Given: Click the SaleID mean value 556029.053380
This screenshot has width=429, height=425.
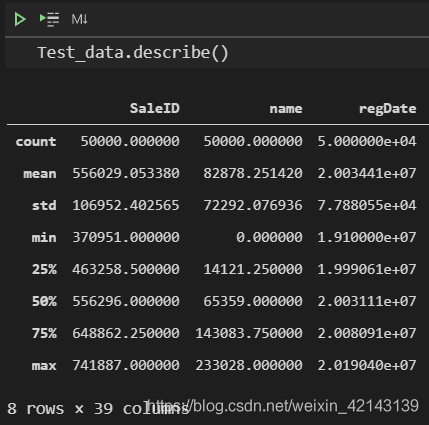Looking at the screenshot, I should pos(126,173).
